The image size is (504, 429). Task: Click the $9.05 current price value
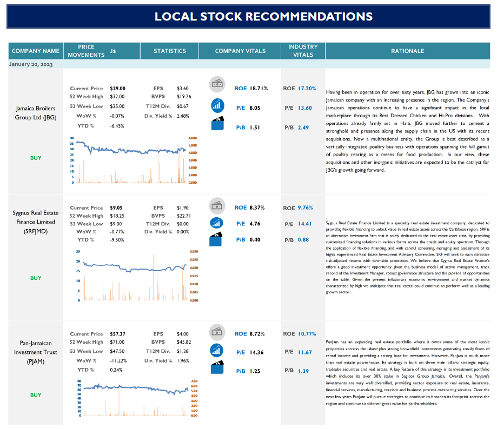point(116,208)
